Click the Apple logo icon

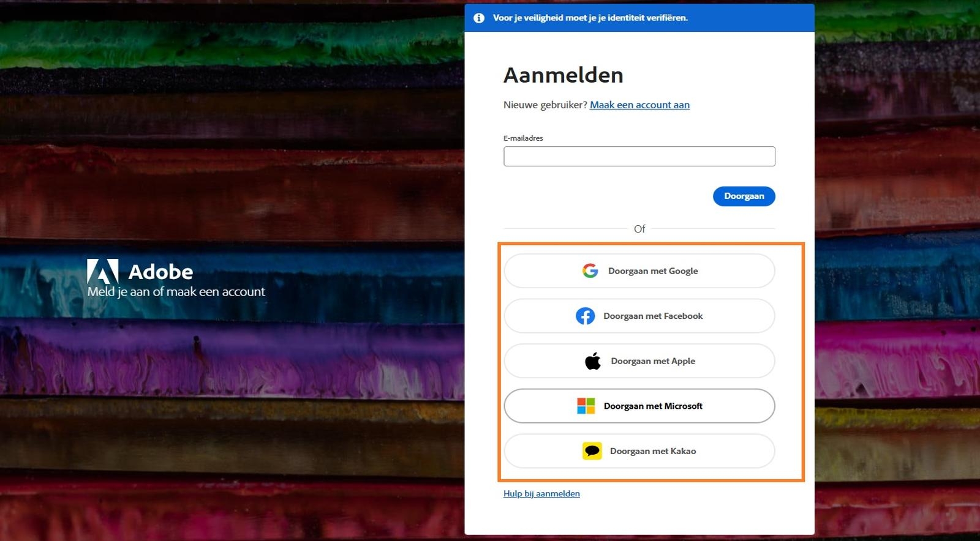[x=593, y=360]
